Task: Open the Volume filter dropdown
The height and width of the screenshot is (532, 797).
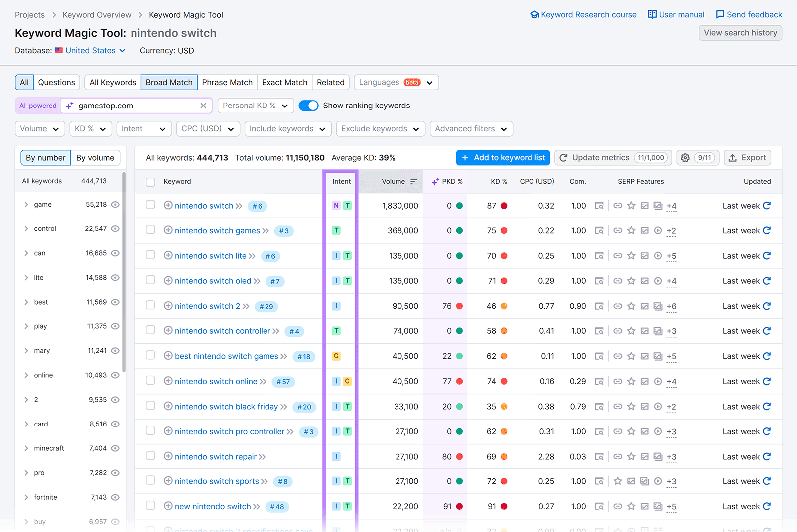Action: (39, 128)
